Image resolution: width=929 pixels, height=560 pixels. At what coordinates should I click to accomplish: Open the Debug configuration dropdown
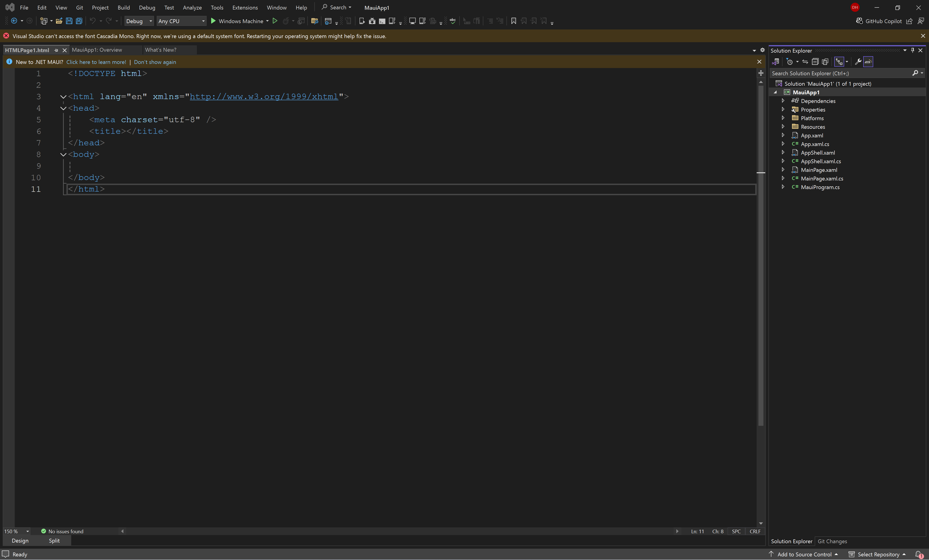[x=139, y=21]
